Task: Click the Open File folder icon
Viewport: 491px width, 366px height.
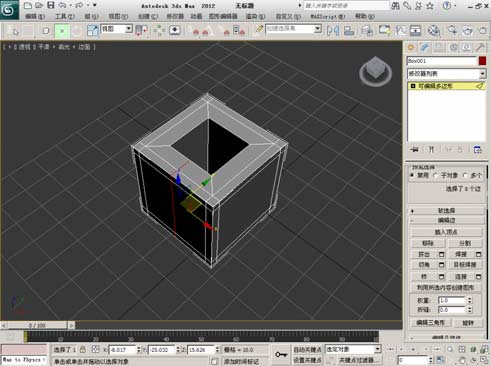Action: point(39,5)
